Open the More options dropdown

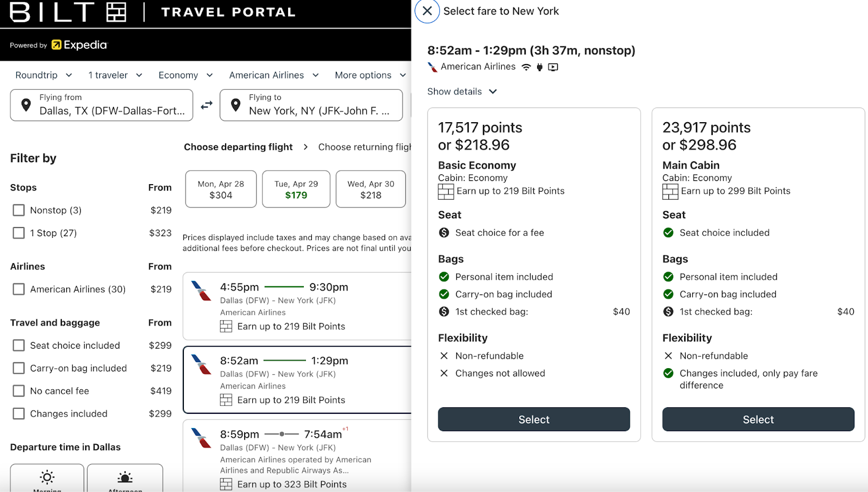pos(370,75)
